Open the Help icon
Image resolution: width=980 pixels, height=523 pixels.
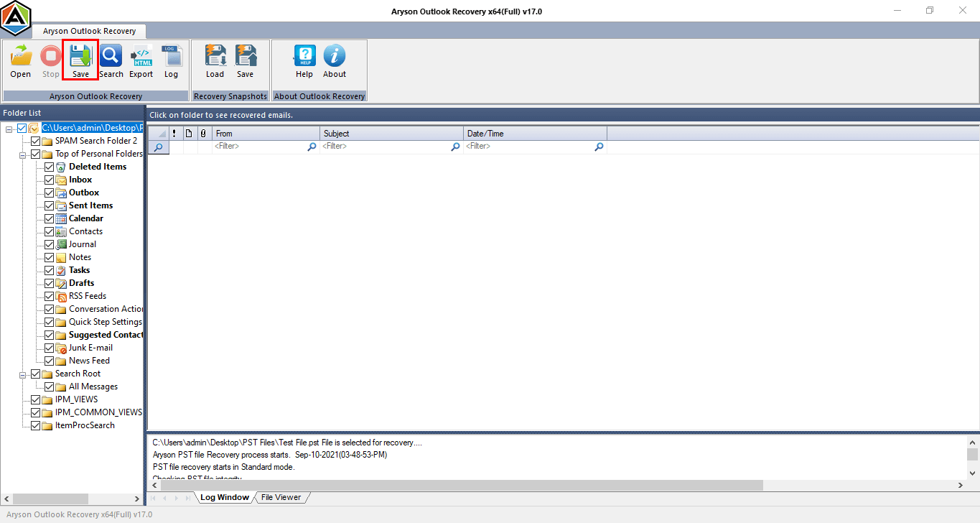tap(304, 57)
